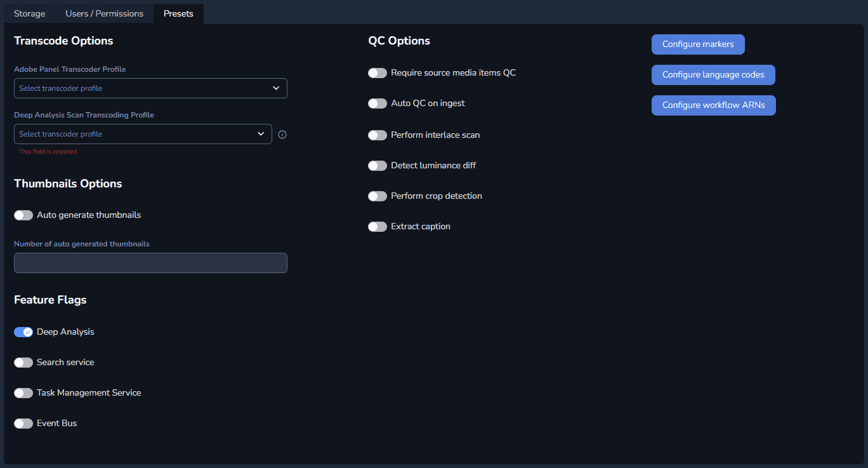The width and height of the screenshot is (868, 468).
Task: Open the Users / Permissions tab
Action: [x=104, y=13]
